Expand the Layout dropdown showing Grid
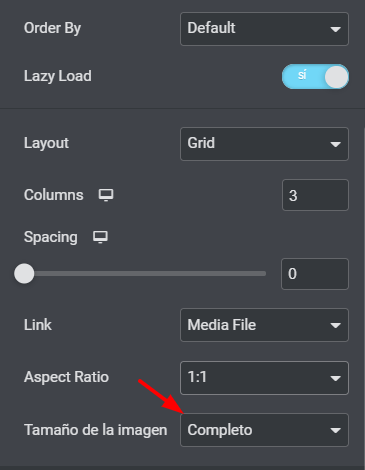 (x=264, y=144)
